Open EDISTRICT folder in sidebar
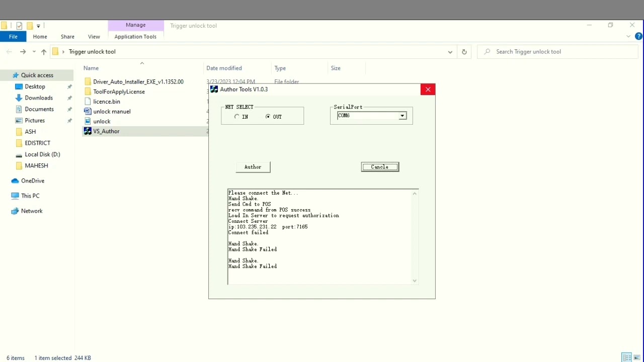This screenshot has width=644, height=362. [37, 143]
